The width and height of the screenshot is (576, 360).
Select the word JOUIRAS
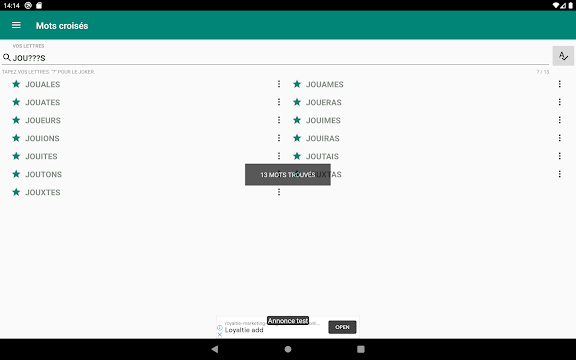pos(323,138)
